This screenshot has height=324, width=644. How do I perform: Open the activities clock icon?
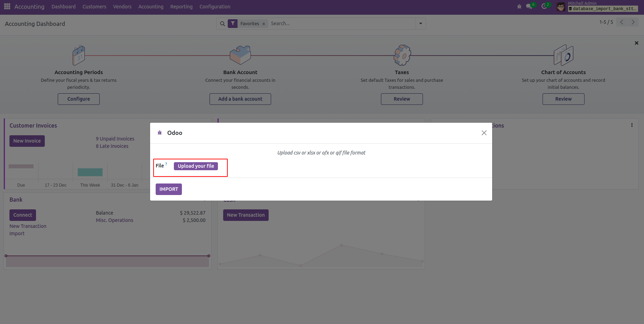click(x=544, y=7)
